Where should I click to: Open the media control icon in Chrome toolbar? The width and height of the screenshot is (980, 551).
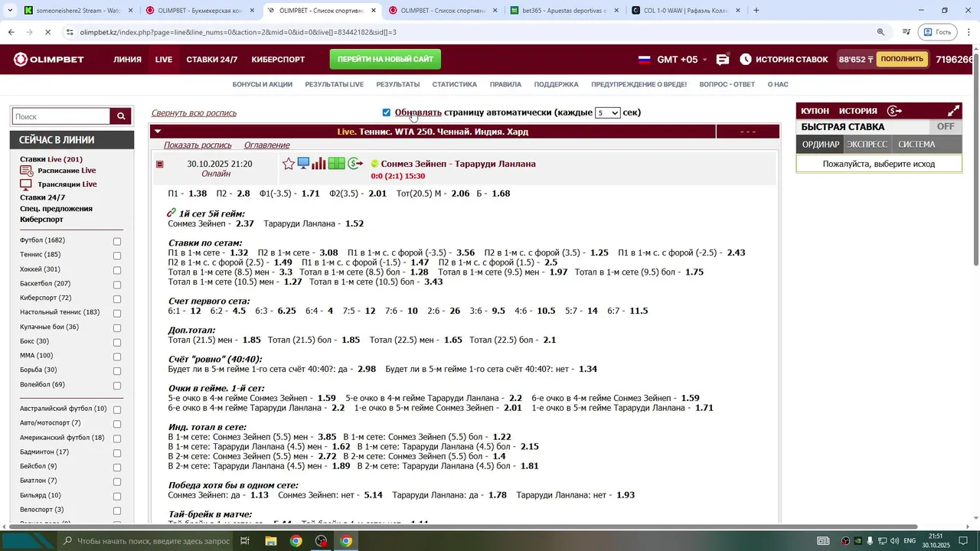click(906, 32)
